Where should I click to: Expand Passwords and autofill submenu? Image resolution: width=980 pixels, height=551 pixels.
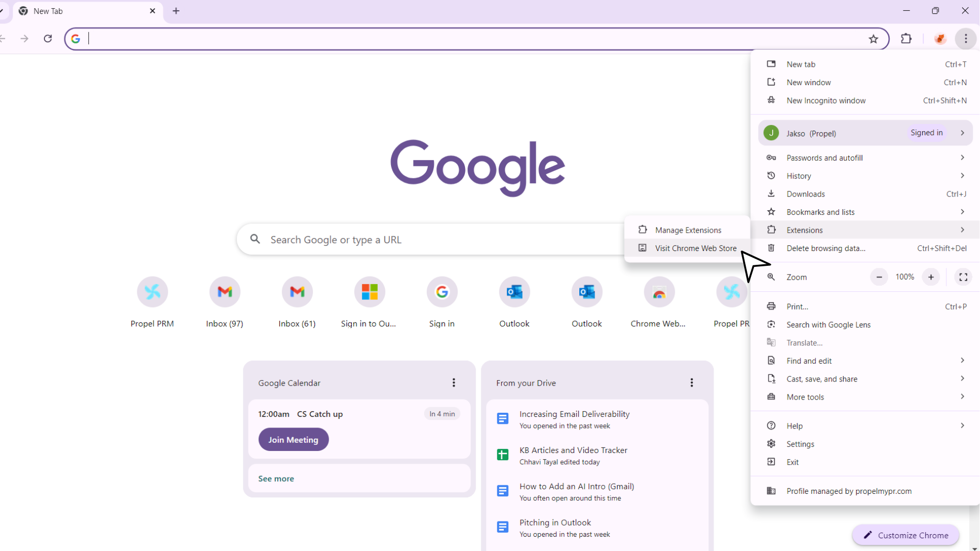865,158
